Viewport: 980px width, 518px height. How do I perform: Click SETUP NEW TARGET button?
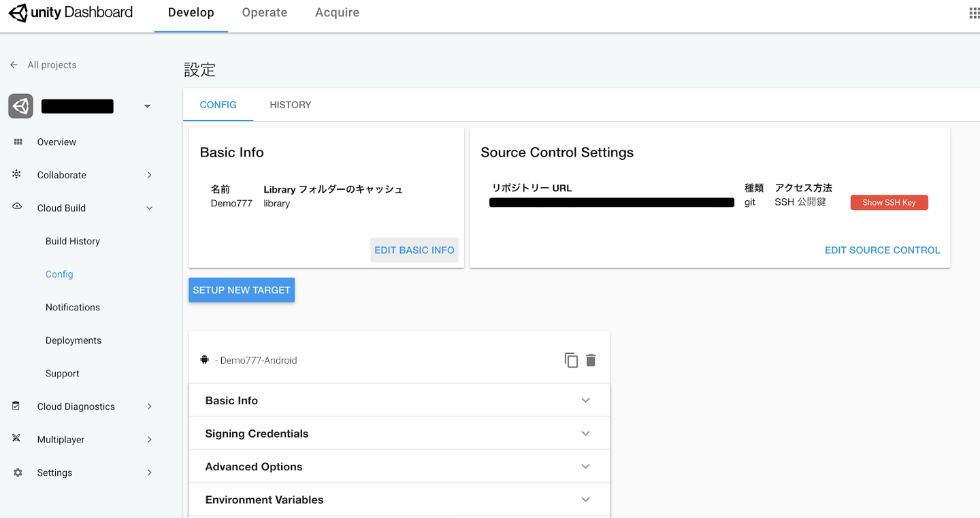[x=242, y=290]
